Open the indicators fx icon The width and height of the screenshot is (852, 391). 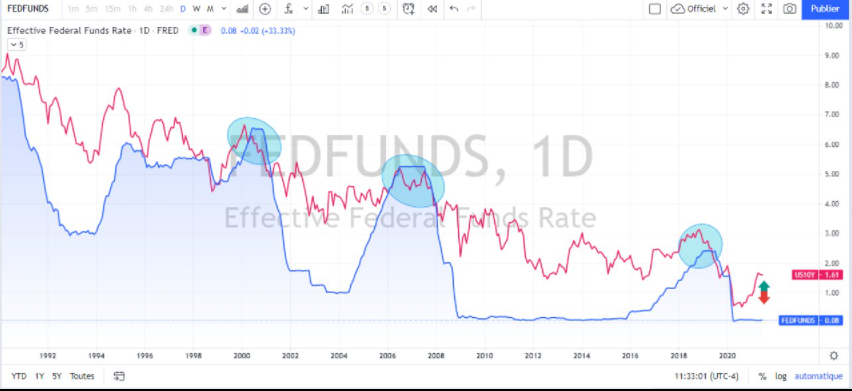point(289,9)
